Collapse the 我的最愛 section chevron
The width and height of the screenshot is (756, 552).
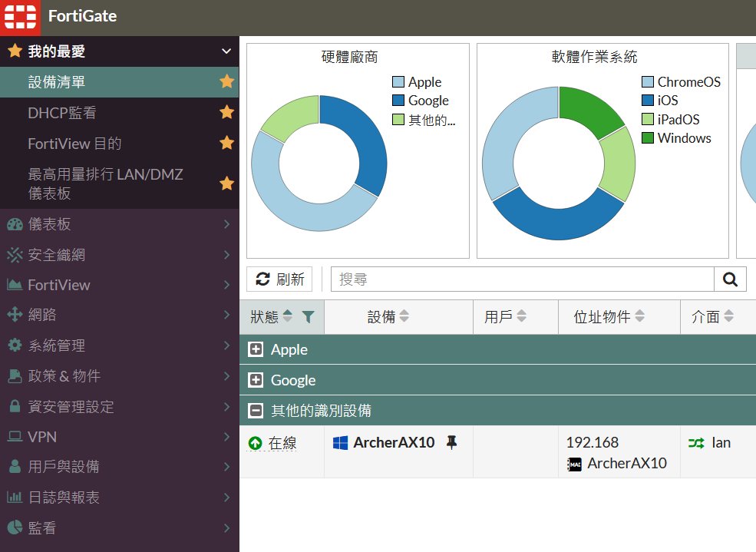(226, 51)
